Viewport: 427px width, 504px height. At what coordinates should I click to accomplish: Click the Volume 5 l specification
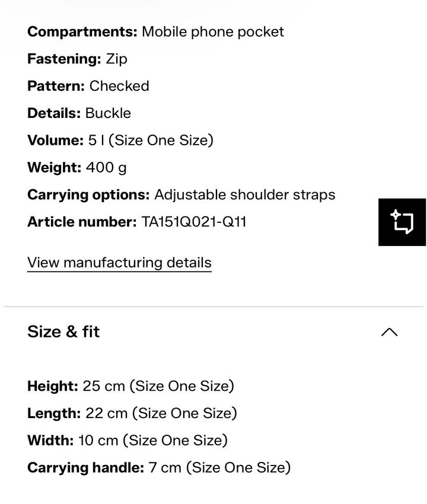click(x=120, y=141)
